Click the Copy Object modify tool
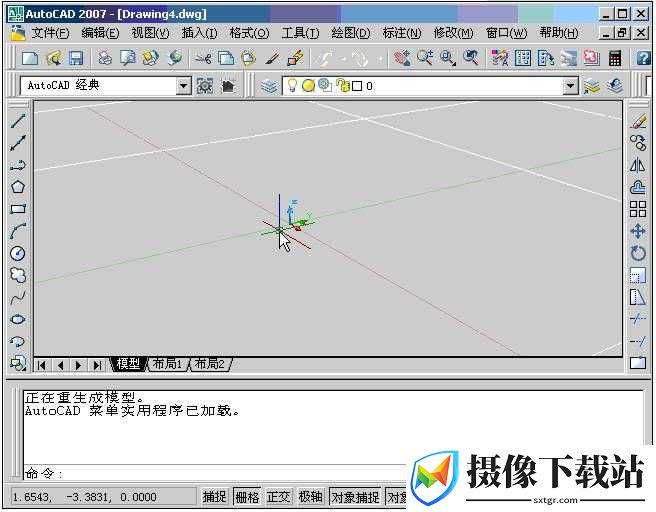The height and width of the screenshot is (512, 656). (638, 143)
